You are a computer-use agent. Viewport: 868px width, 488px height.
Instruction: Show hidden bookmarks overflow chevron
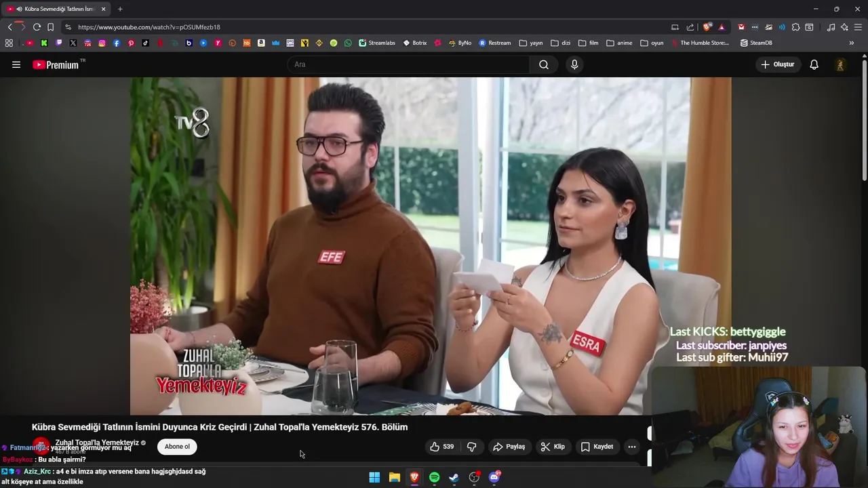point(851,43)
